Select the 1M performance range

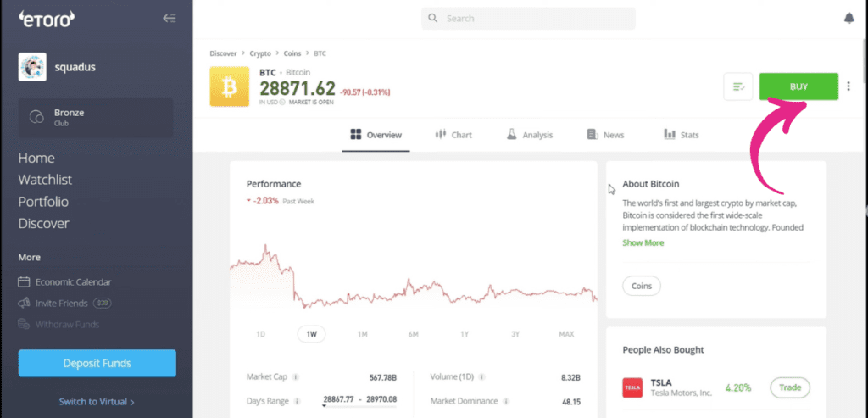(363, 334)
